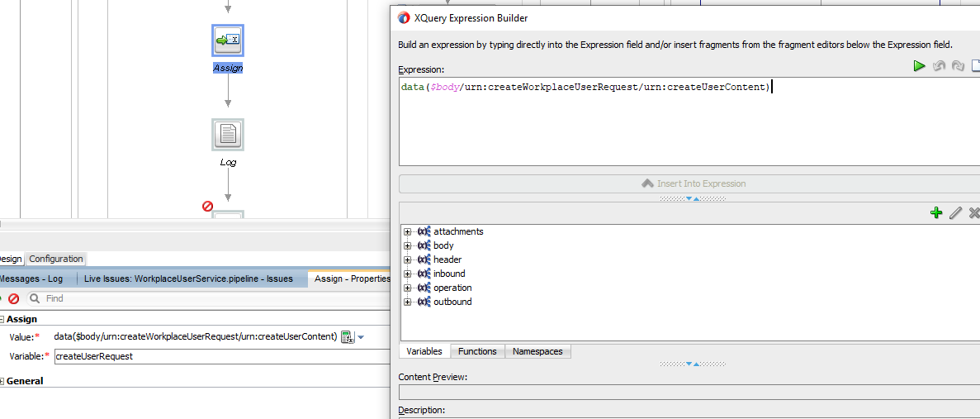
Task: Click the attachments variable icon
Action: coord(424,231)
